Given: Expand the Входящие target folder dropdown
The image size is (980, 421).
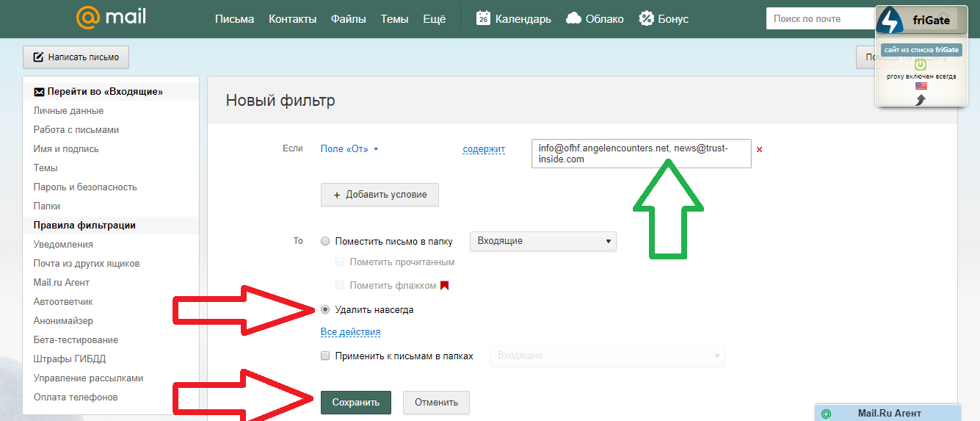Looking at the screenshot, I should click(x=543, y=241).
